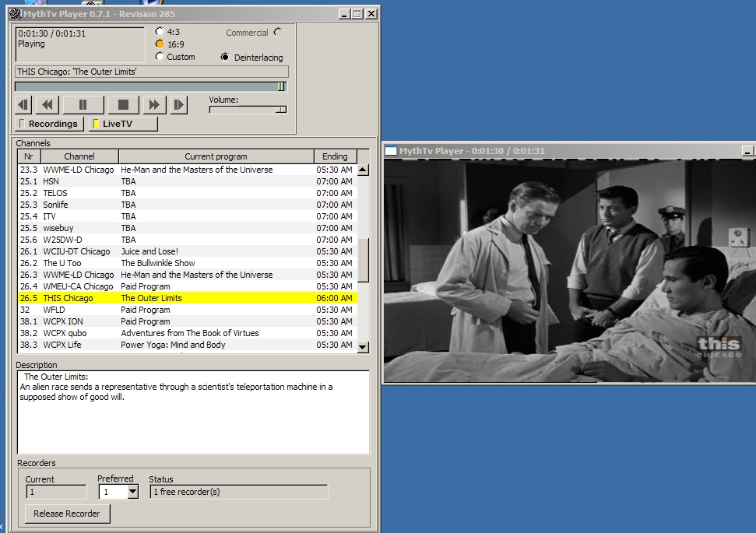The width and height of the screenshot is (756, 533).
Task: Click the Current recorder field
Action: [56, 492]
